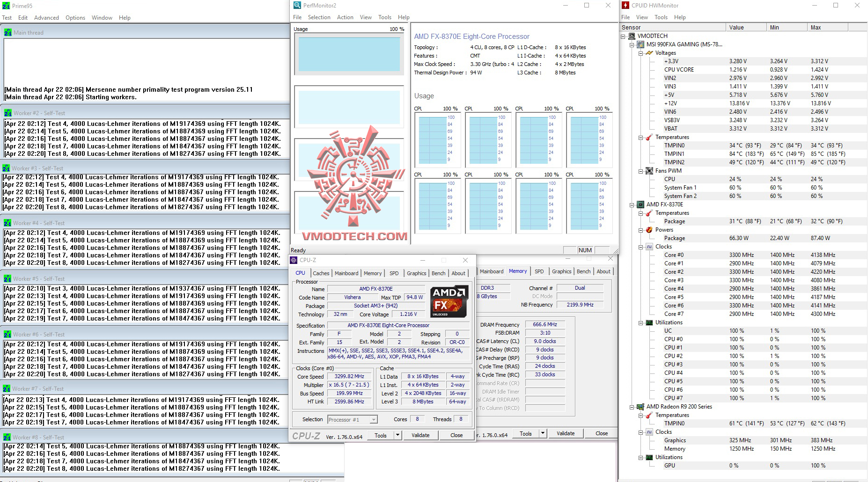Click the Worker #8 Self-Test window icon

point(7,437)
